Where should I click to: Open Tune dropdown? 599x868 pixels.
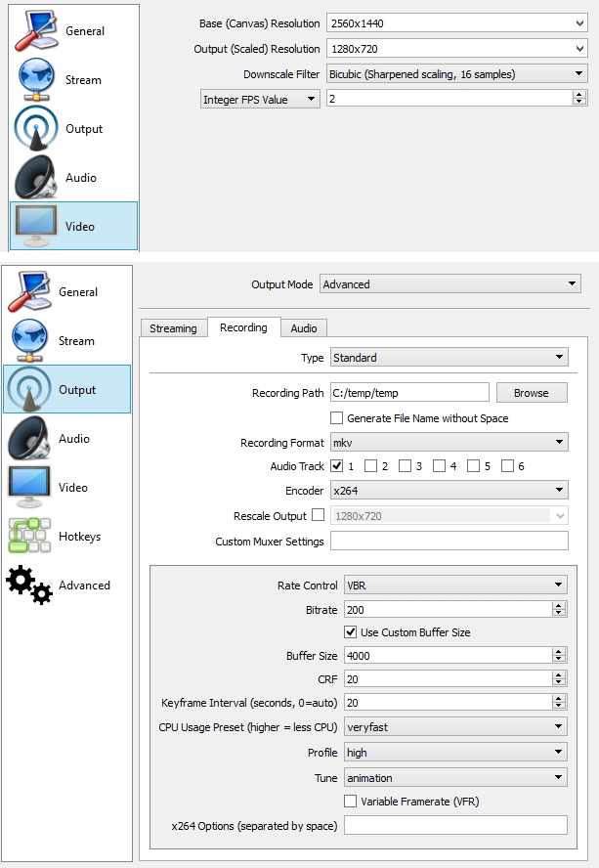455,778
